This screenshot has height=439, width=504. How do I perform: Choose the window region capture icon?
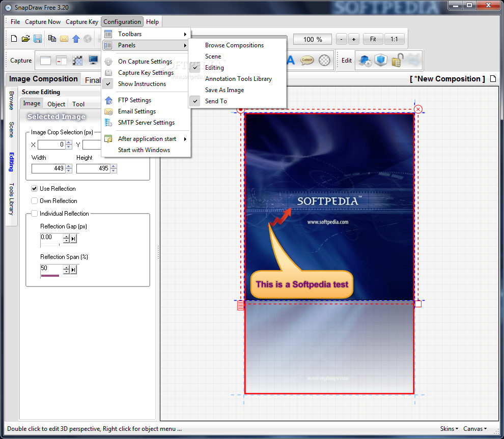pos(62,61)
